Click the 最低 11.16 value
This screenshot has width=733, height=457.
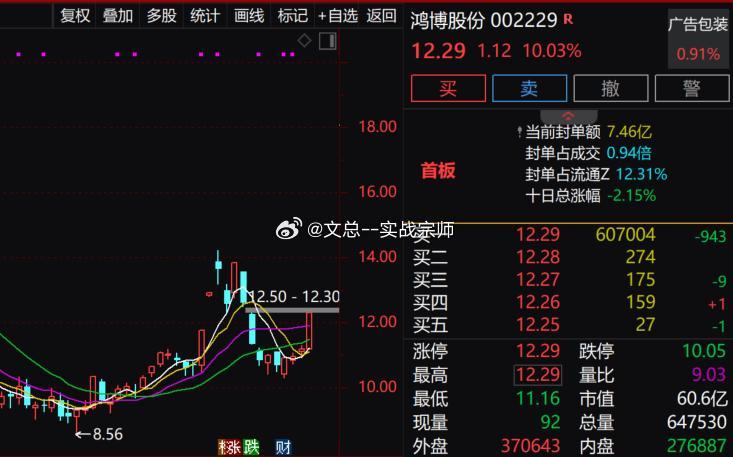pos(538,399)
